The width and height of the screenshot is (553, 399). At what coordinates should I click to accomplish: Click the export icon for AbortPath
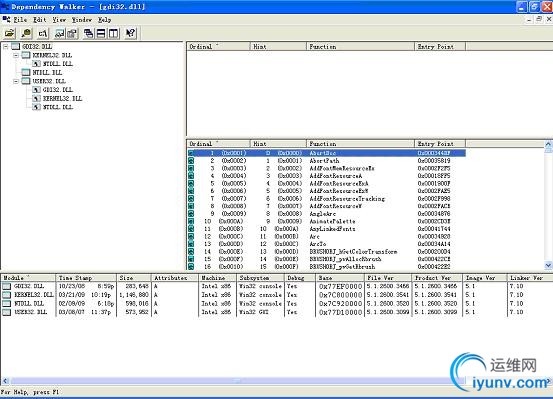click(191, 161)
